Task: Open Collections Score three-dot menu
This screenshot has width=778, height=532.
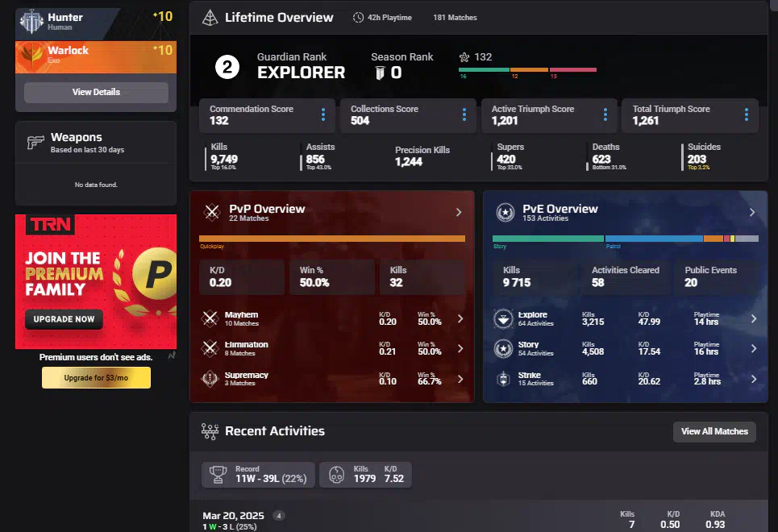Action: click(464, 115)
